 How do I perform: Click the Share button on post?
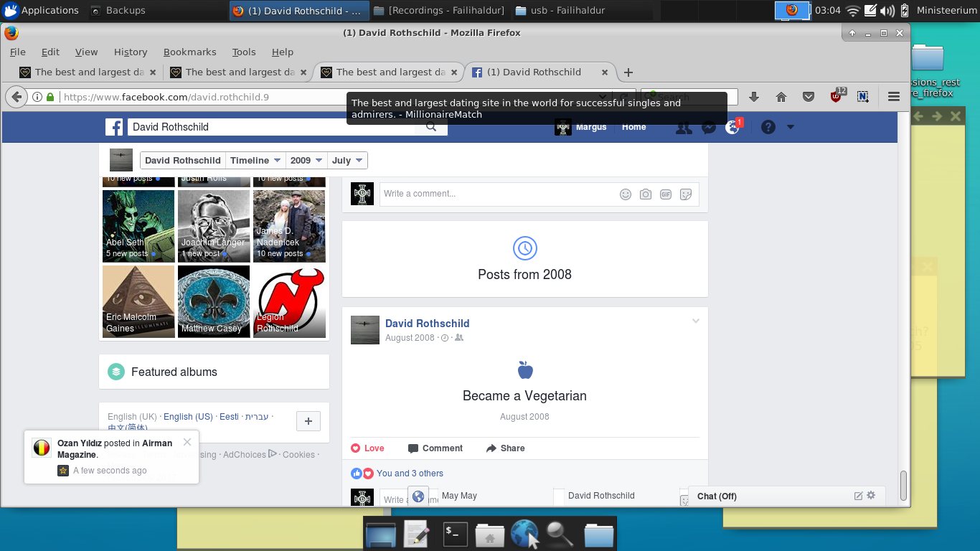coord(505,448)
